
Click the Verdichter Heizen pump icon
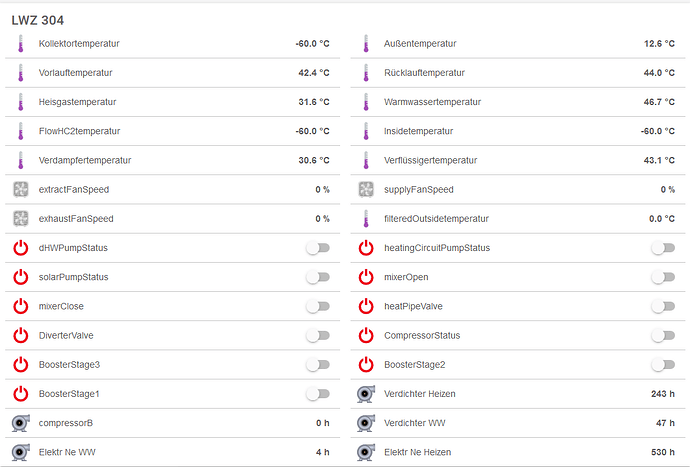[x=366, y=394]
